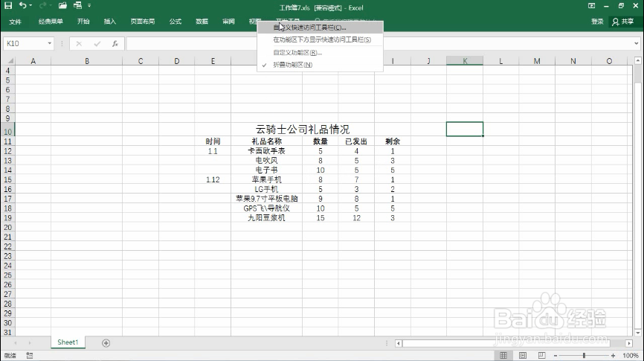Image resolution: width=644 pixels, height=361 pixels.
Task: Click the Insert Function fx icon
Action: pos(115,44)
